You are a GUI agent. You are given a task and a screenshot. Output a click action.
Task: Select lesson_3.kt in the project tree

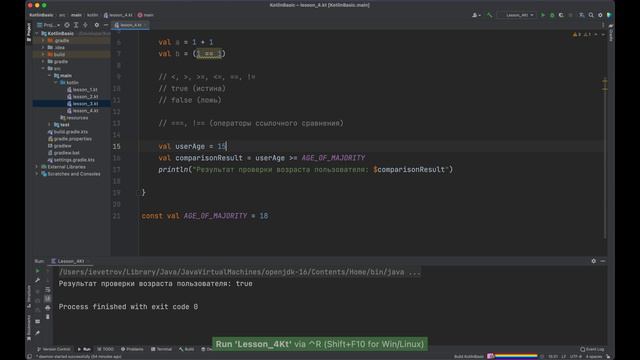(82, 104)
